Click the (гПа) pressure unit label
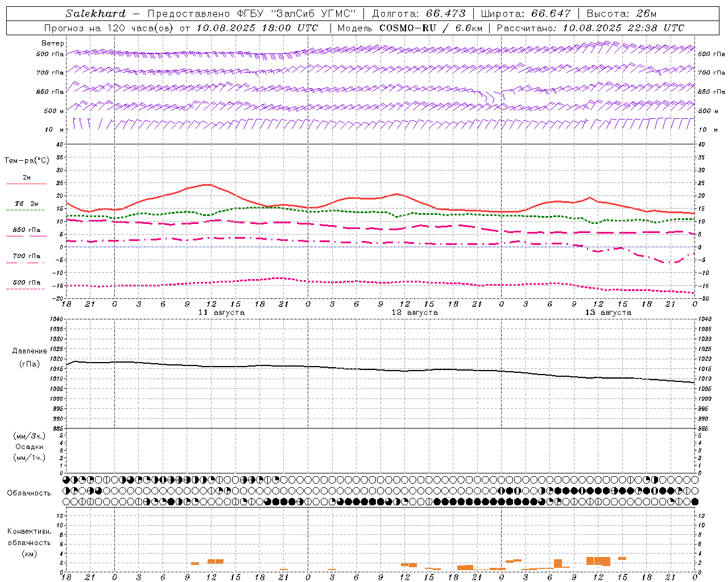This screenshot has width=728, height=582. click(x=30, y=364)
